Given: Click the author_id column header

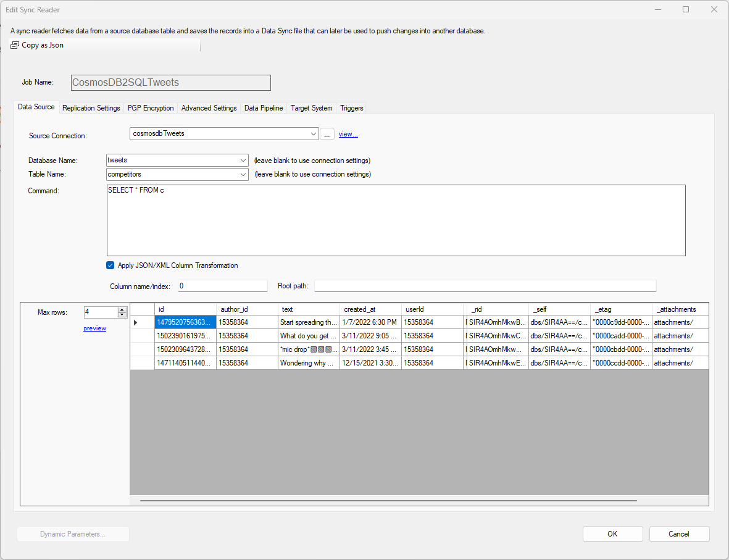Looking at the screenshot, I should tap(248, 309).
